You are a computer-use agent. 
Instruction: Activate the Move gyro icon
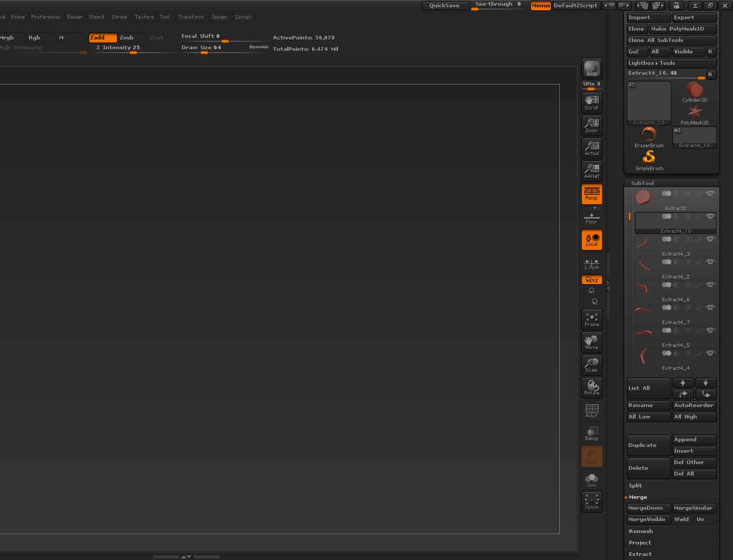591,342
